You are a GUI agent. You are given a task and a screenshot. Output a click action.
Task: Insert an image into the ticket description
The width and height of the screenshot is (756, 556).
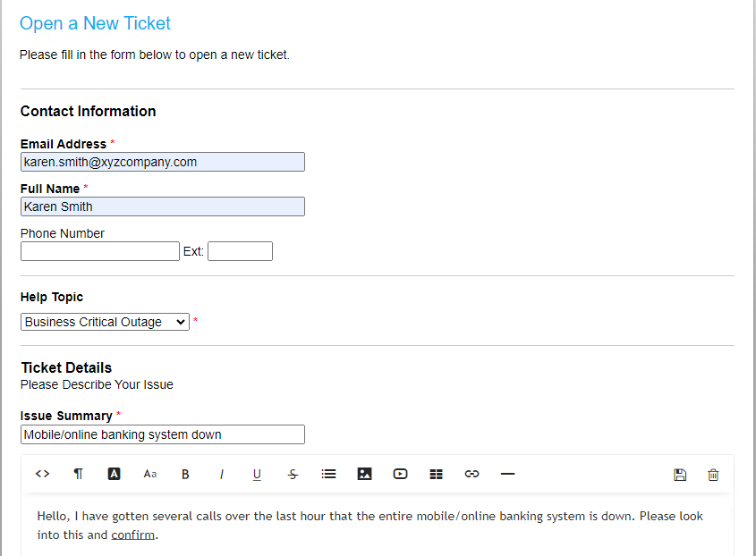pyautogui.click(x=364, y=474)
